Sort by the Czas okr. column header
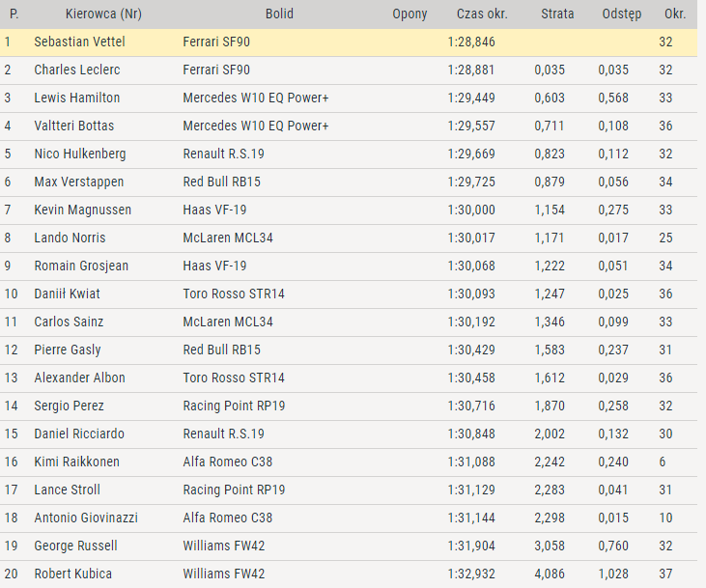706x588 pixels. 482,14
